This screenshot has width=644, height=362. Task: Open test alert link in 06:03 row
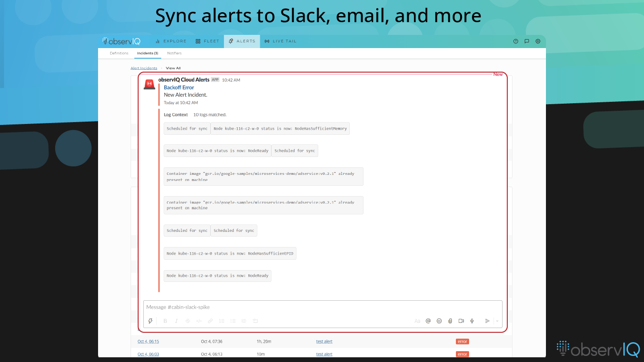[x=324, y=354]
